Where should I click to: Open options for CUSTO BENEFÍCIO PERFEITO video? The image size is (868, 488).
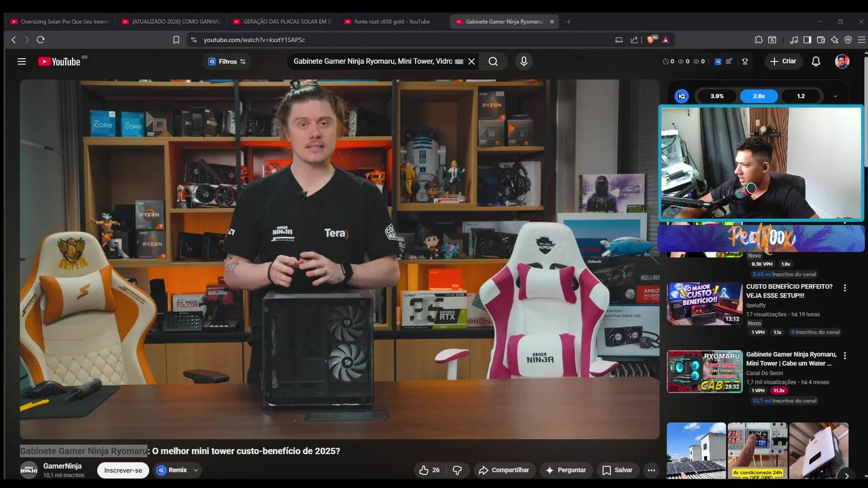click(x=845, y=288)
